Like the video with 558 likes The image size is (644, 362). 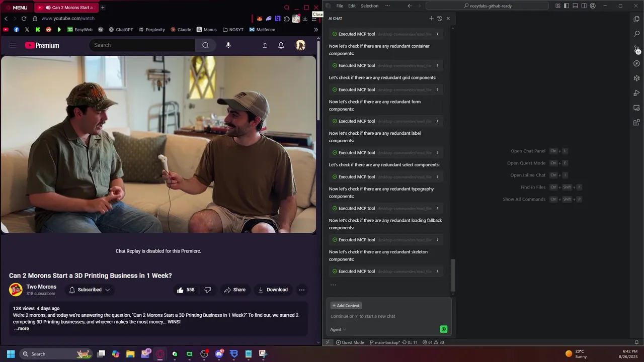point(185,290)
